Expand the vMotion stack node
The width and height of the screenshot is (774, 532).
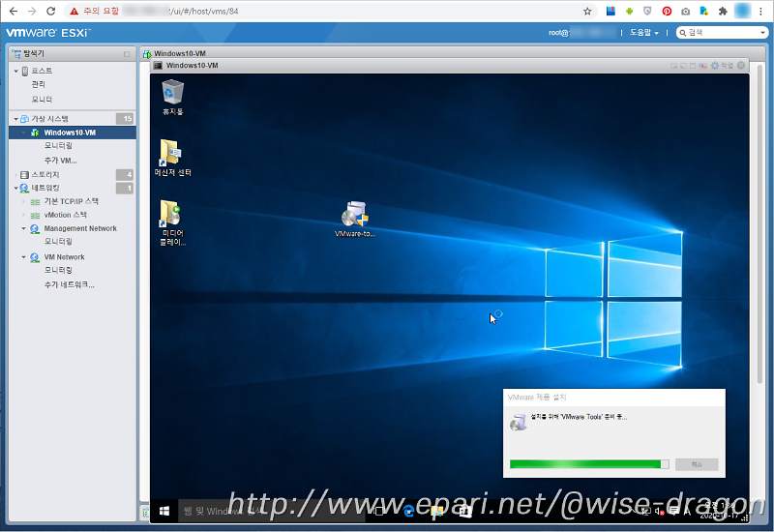click(x=23, y=215)
